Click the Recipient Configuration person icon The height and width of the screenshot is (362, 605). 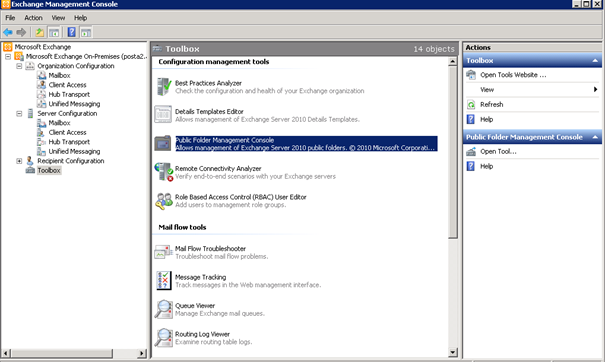(x=30, y=161)
